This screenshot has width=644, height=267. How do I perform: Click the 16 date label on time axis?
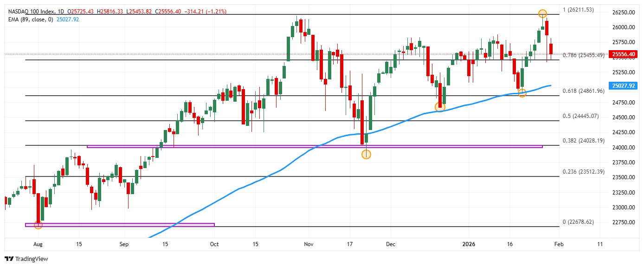510,243
